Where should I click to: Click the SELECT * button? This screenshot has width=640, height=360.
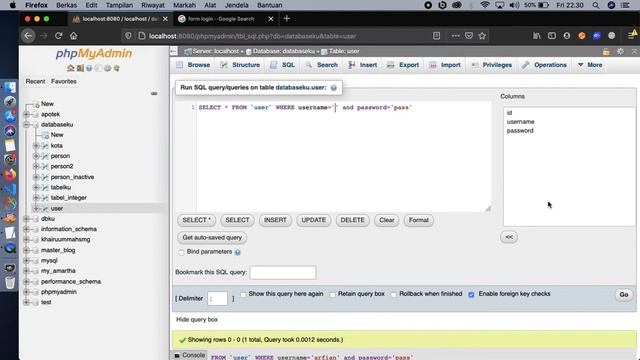197,220
